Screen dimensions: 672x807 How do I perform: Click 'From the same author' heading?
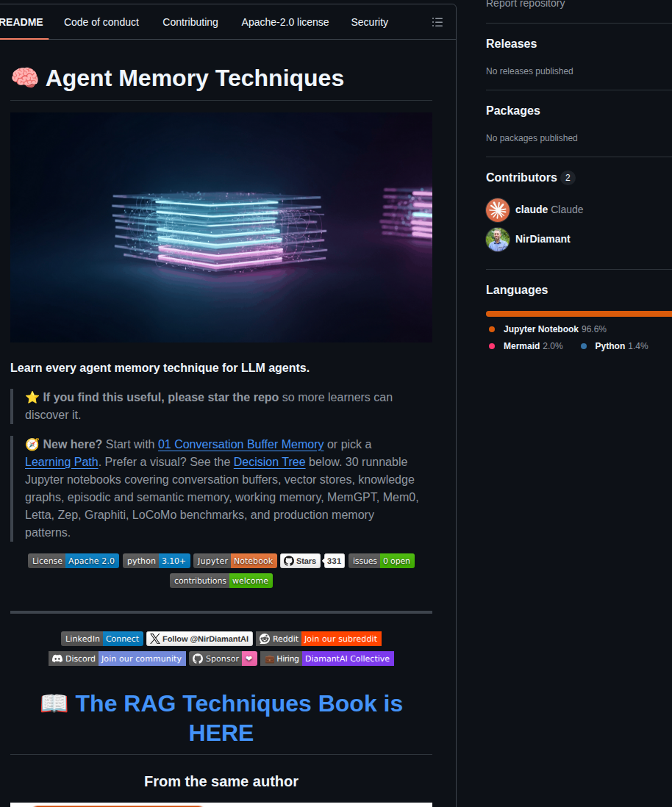pos(221,782)
